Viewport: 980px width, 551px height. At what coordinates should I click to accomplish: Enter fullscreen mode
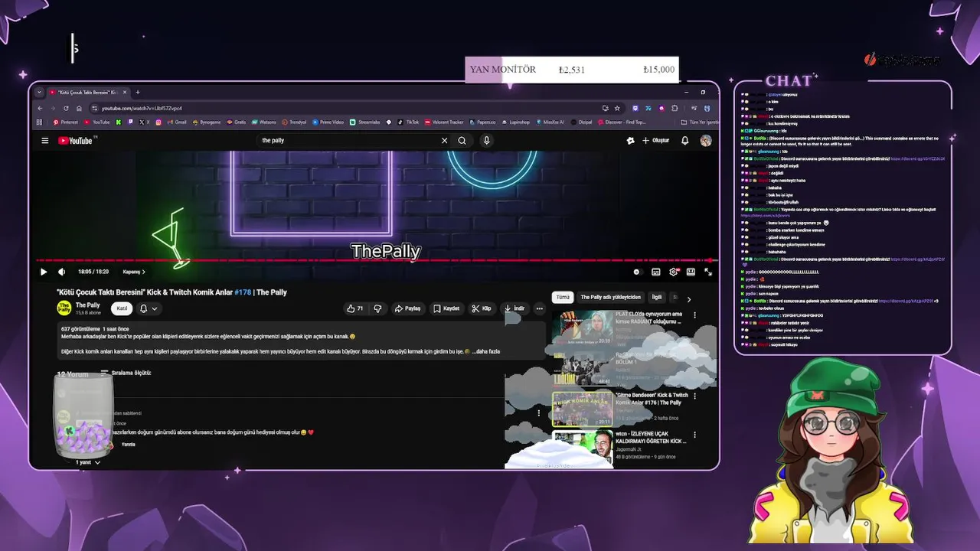point(708,272)
